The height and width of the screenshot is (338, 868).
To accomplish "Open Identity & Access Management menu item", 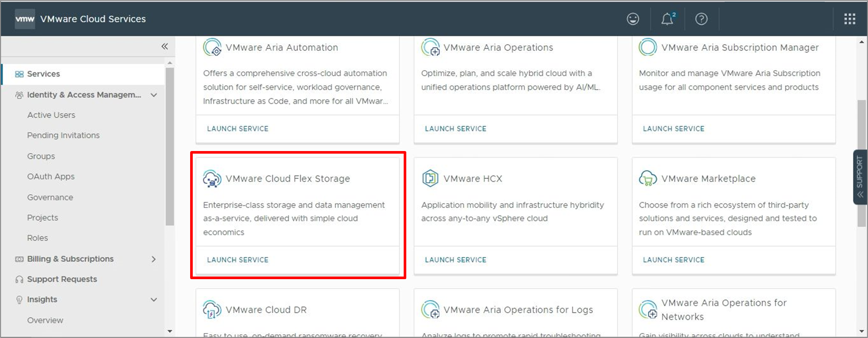I will coord(84,95).
